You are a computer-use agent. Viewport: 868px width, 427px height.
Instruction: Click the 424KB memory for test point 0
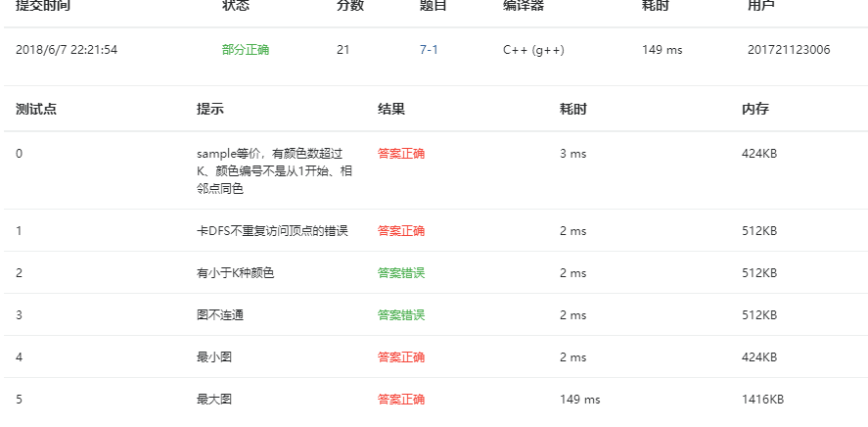tap(759, 154)
